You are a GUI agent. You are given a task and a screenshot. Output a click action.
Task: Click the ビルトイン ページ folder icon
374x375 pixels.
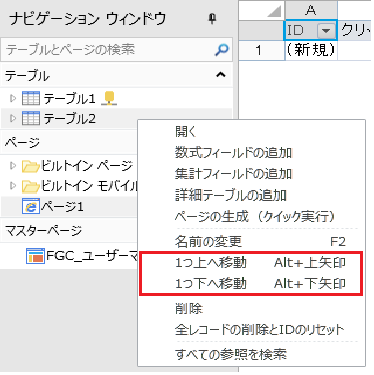31,166
